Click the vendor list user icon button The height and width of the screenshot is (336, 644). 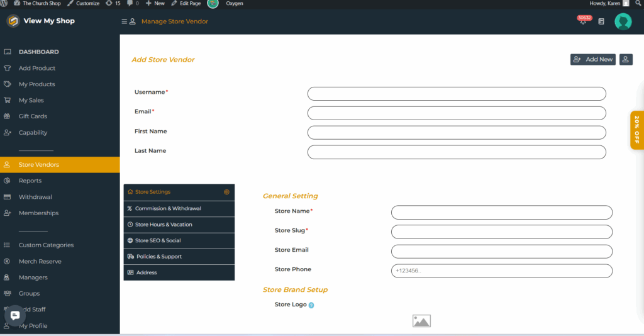coord(626,59)
